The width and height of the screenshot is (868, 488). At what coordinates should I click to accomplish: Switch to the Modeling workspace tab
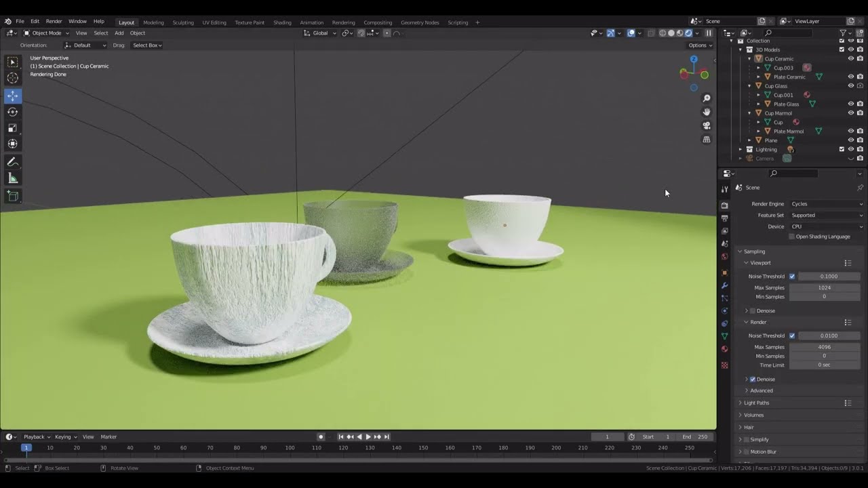[153, 22]
